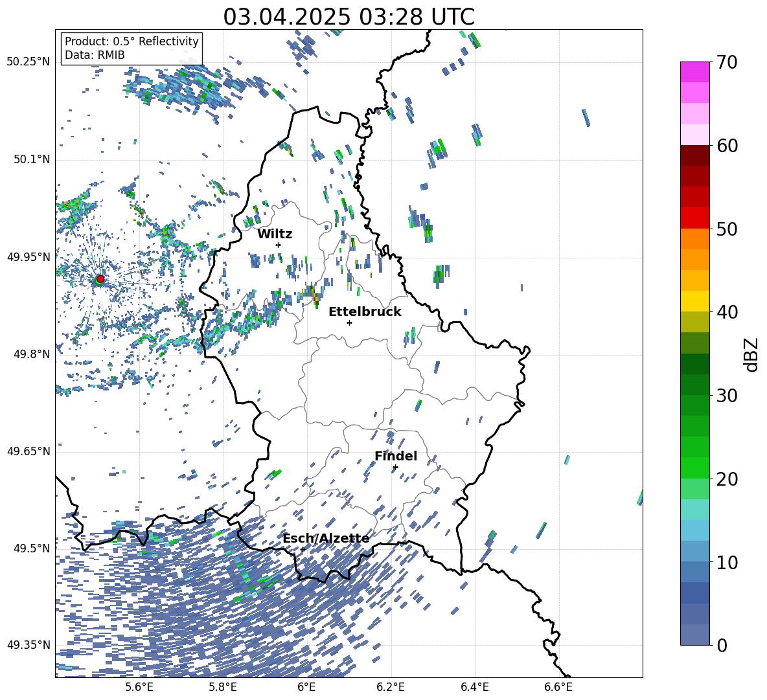Click the cross marker below the Ettelbruck label
The height and width of the screenshot is (700, 767).
(x=349, y=322)
